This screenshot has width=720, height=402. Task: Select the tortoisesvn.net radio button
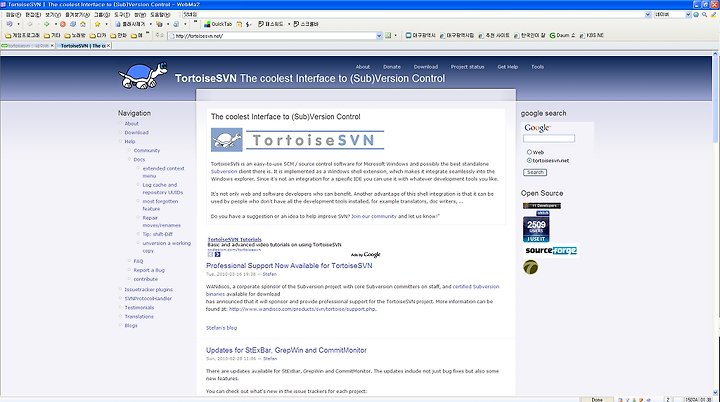529,160
